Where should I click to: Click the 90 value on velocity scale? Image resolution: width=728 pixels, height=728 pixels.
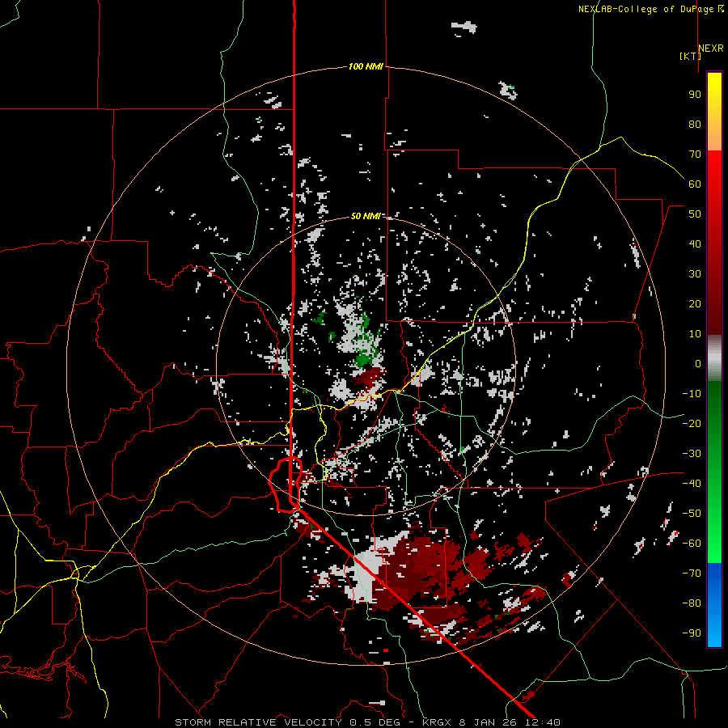(x=695, y=95)
